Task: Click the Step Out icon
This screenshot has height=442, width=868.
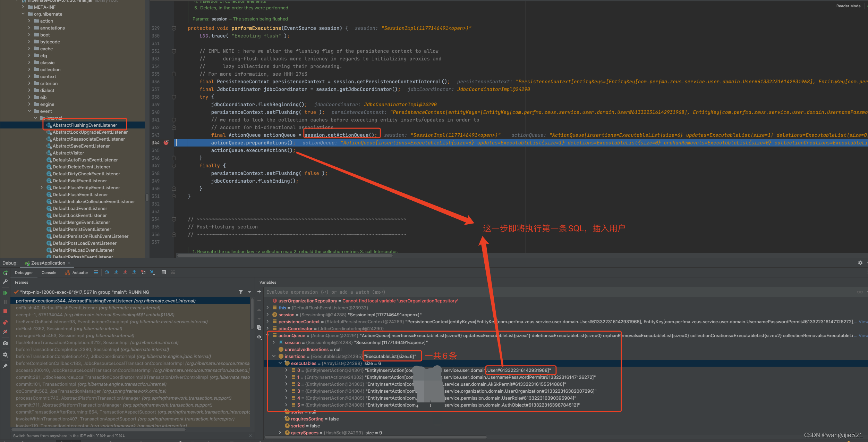Action: click(134, 273)
